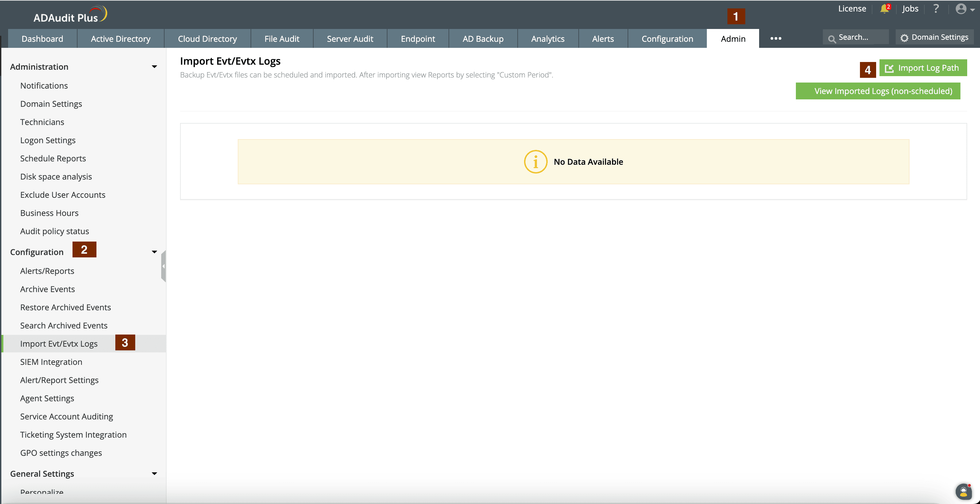Open the user account avatar menu

coord(961,9)
